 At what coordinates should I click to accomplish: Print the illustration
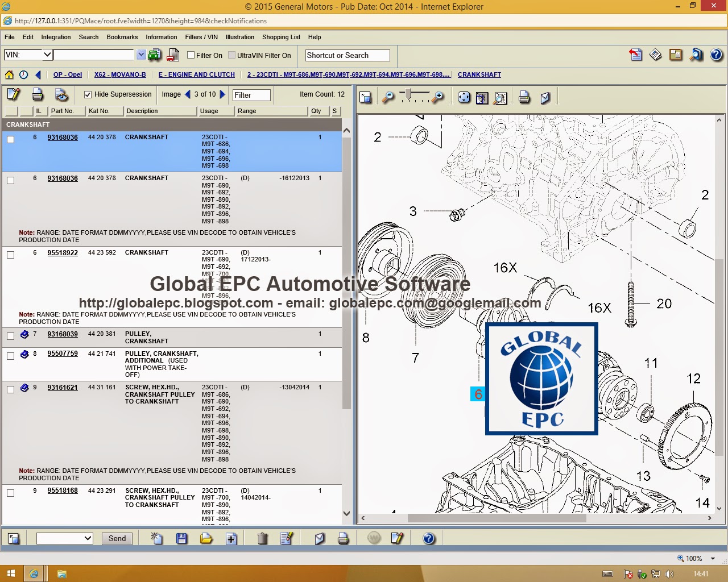point(524,98)
